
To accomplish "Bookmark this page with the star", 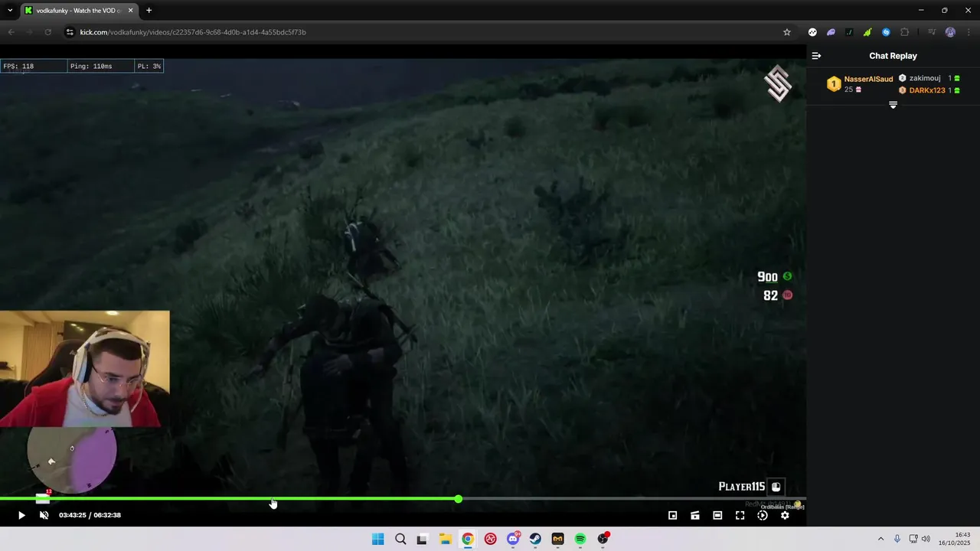I will point(786,32).
